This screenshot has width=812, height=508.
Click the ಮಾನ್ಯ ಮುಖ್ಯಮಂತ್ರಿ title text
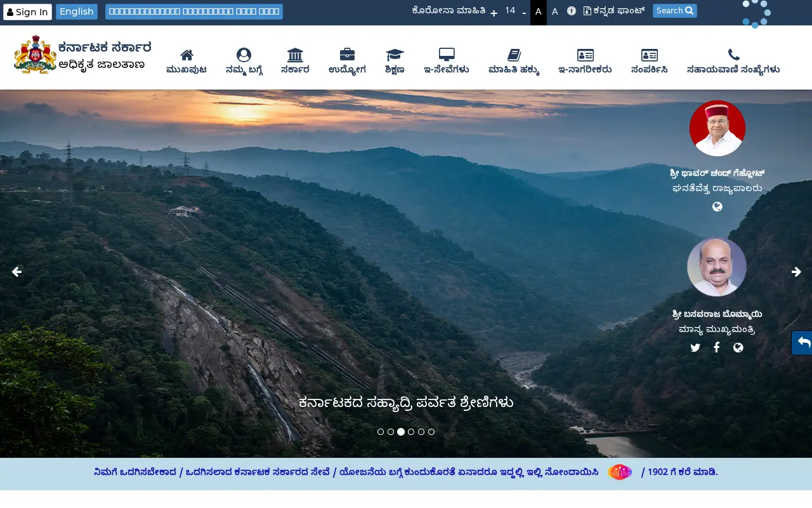[x=717, y=330]
